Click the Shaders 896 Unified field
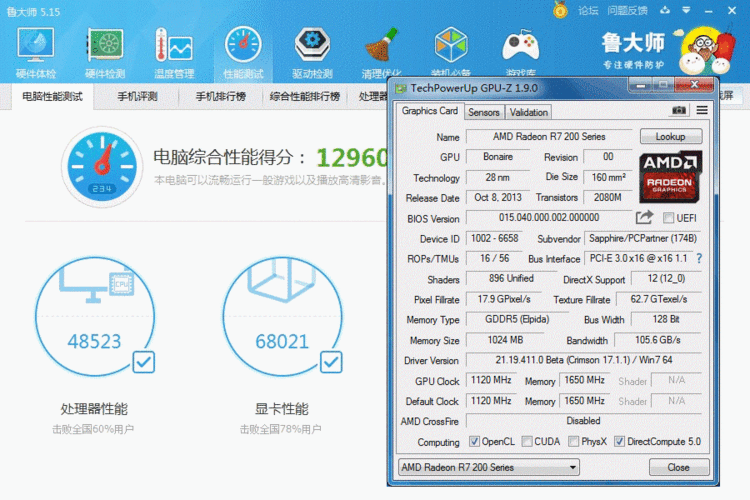 click(x=511, y=278)
